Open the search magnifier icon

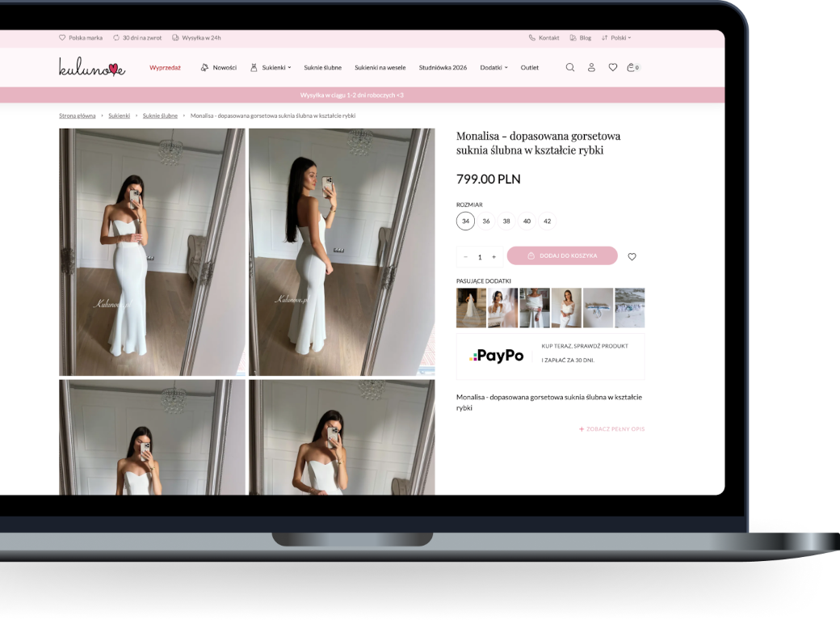(570, 68)
